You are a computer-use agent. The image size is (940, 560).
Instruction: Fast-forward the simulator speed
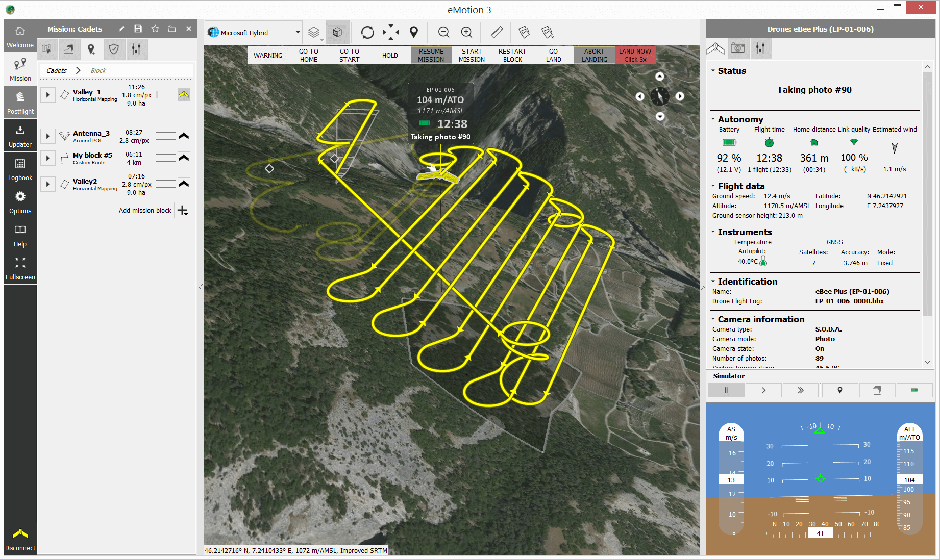800,390
